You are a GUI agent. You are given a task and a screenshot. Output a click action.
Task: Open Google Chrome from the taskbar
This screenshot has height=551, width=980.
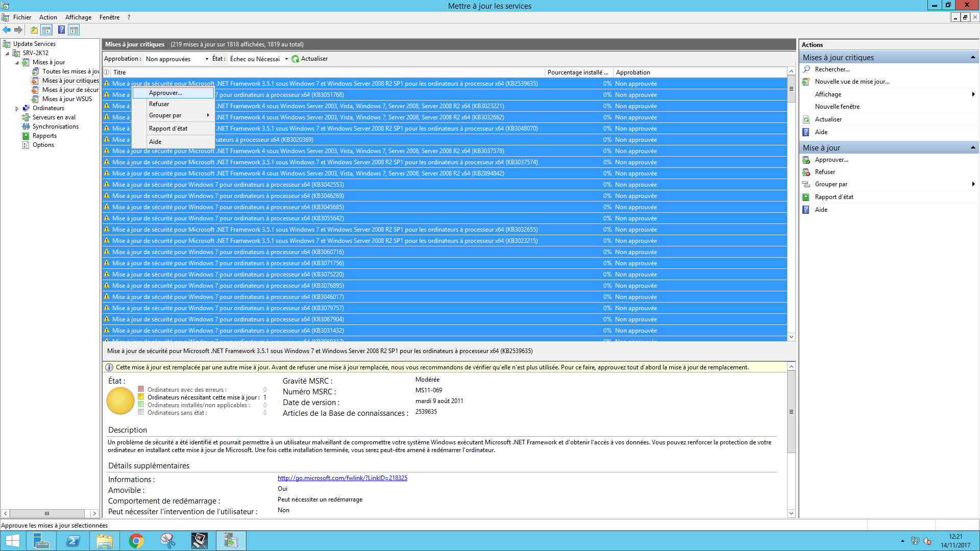click(x=136, y=541)
